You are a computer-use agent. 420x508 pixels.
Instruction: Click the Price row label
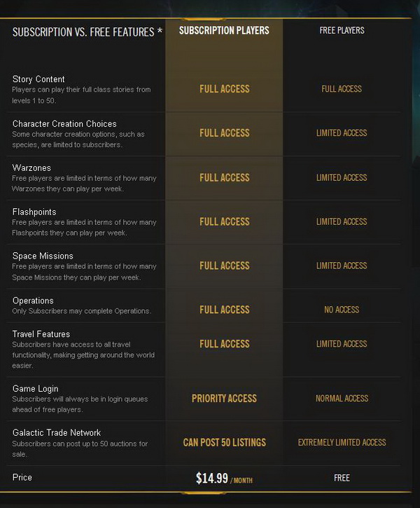point(22,478)
